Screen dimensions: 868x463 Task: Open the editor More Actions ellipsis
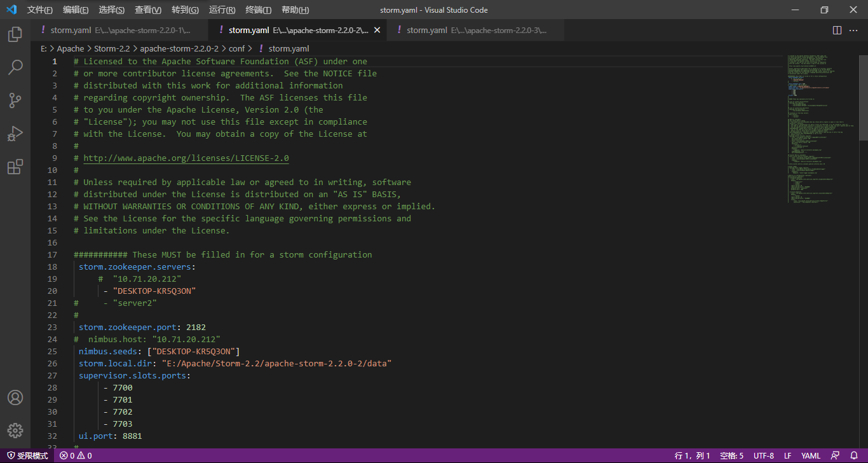pos(854,31)
